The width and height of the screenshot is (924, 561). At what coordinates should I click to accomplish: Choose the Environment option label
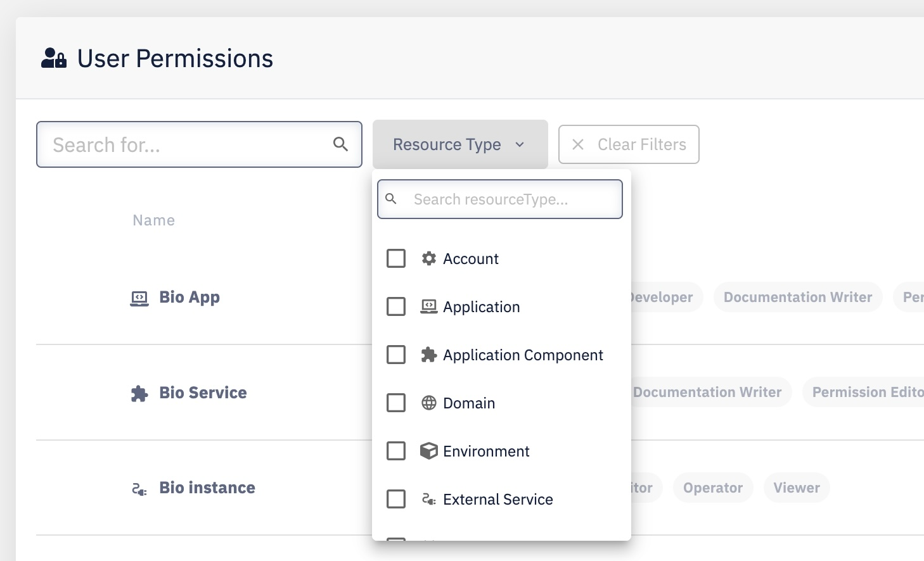[486, 451]
